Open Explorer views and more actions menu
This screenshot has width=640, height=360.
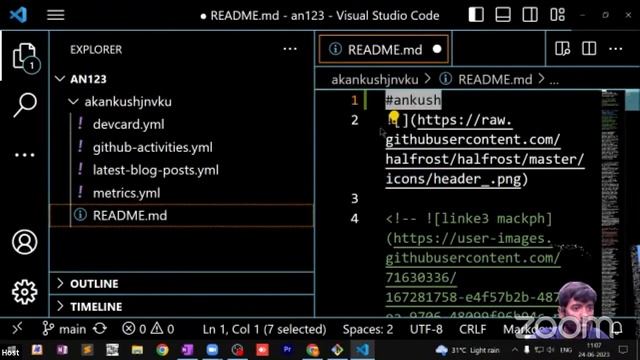(290, 49)
